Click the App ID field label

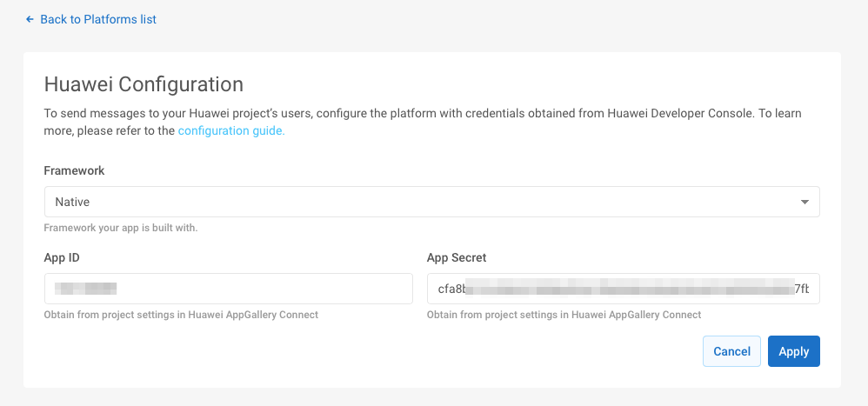[x=62, y=257]
